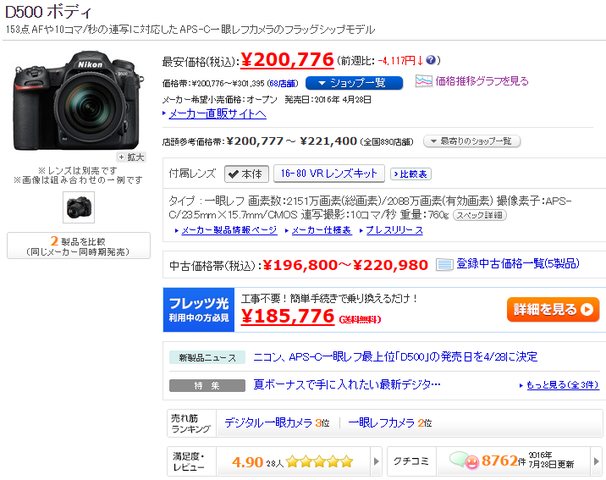Open the メーカー仕様表 link
This screenshot has width=606, height=480.
(x=322, y=230)
